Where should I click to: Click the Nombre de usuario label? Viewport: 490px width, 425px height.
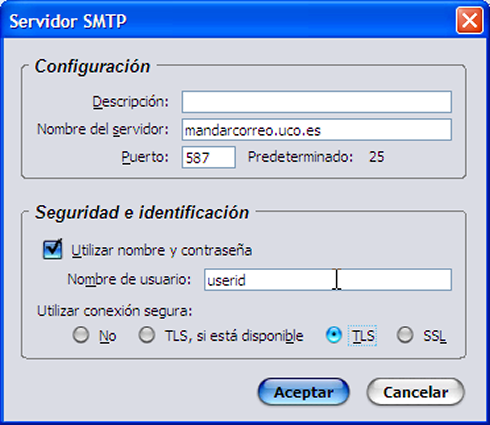[129, 279]
